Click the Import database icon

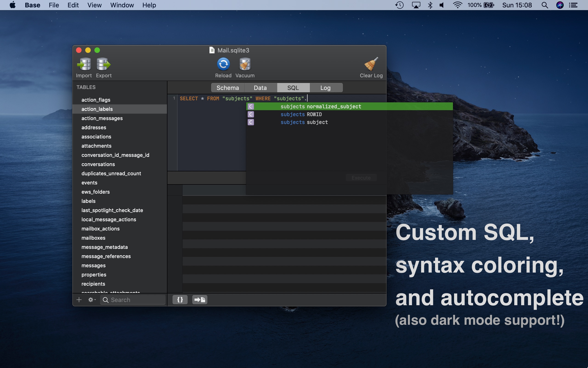[84, 64]
